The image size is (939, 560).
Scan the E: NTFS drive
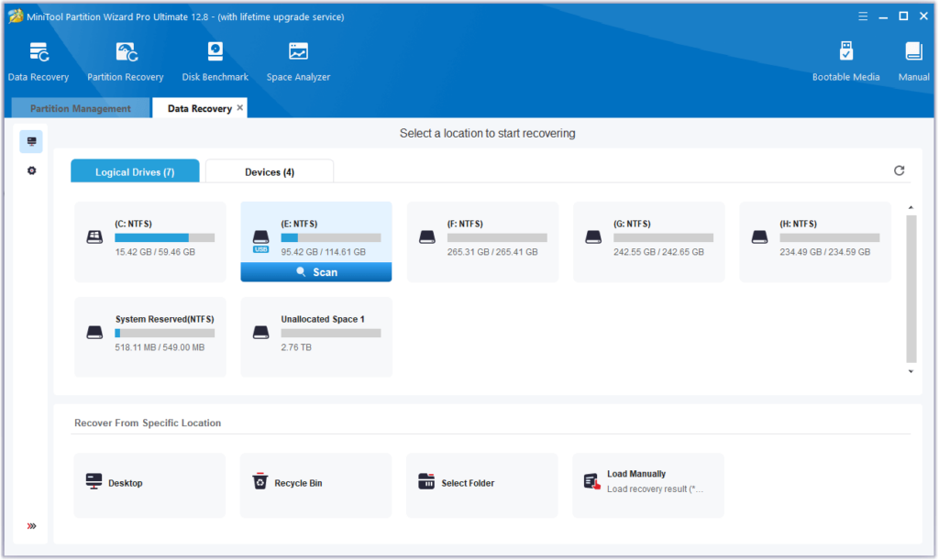315,271
